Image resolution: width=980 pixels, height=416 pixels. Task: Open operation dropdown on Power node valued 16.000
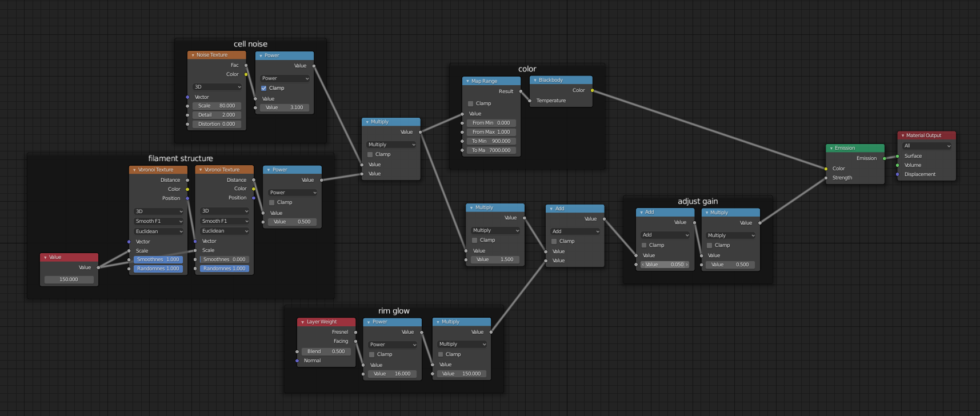393,345
